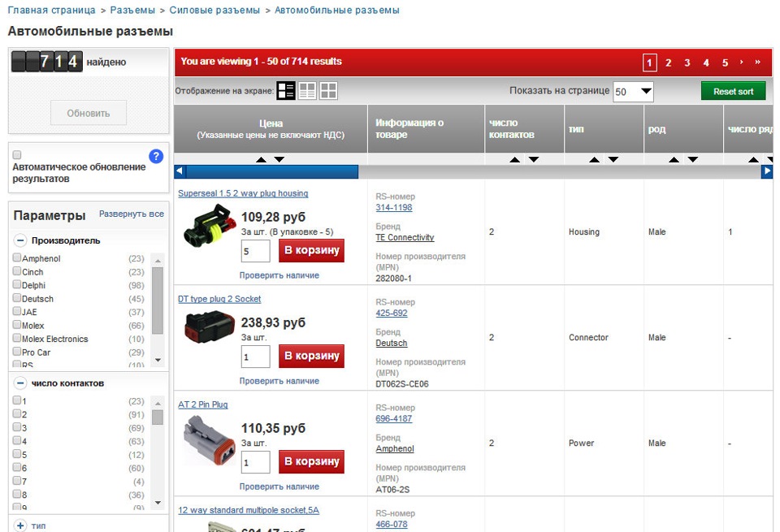Go to results page 5
Image resolution: width=780 pixels, height=532 pixels.
tap(725, 63)
